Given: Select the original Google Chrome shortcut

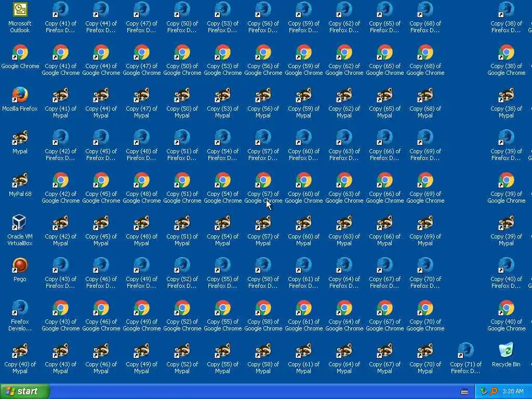Looking at the screenshot, I should (20, 52).
